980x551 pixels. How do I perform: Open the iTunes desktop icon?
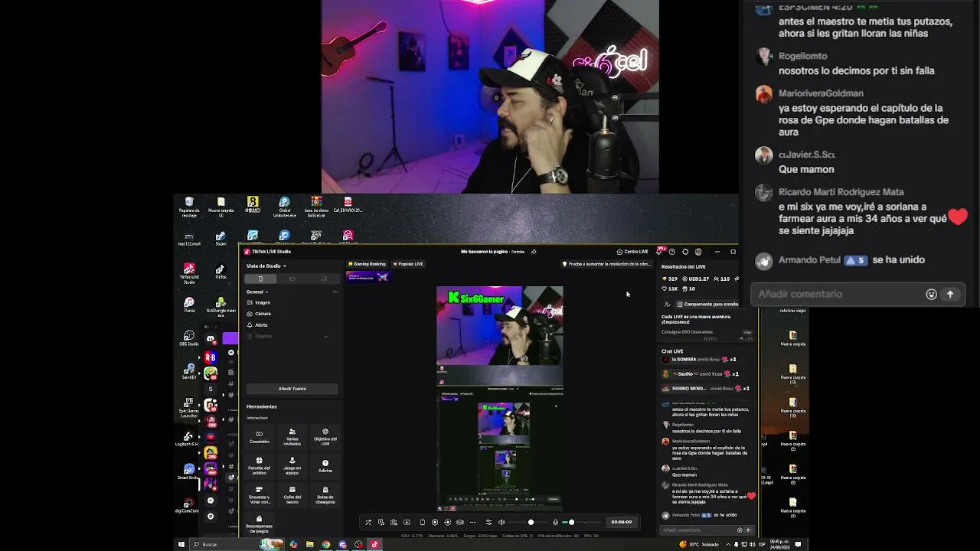(x=189, y=305)
